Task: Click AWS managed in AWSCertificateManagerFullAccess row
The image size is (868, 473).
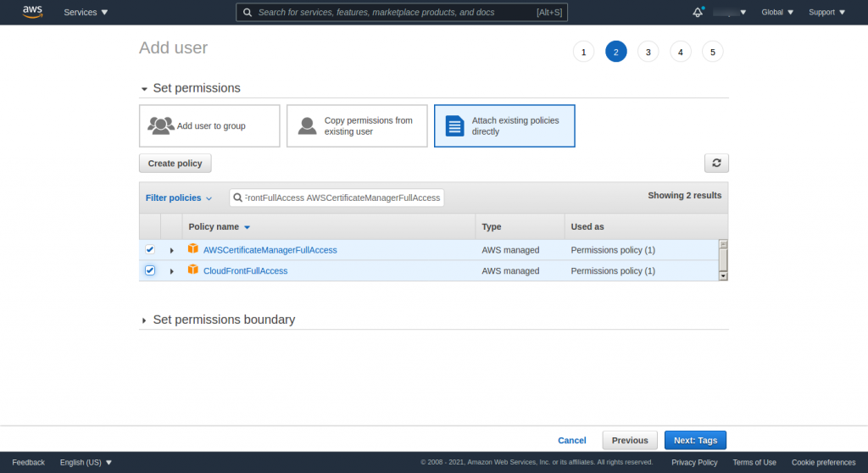Action: pyautogui.click(x=510, y=250)
